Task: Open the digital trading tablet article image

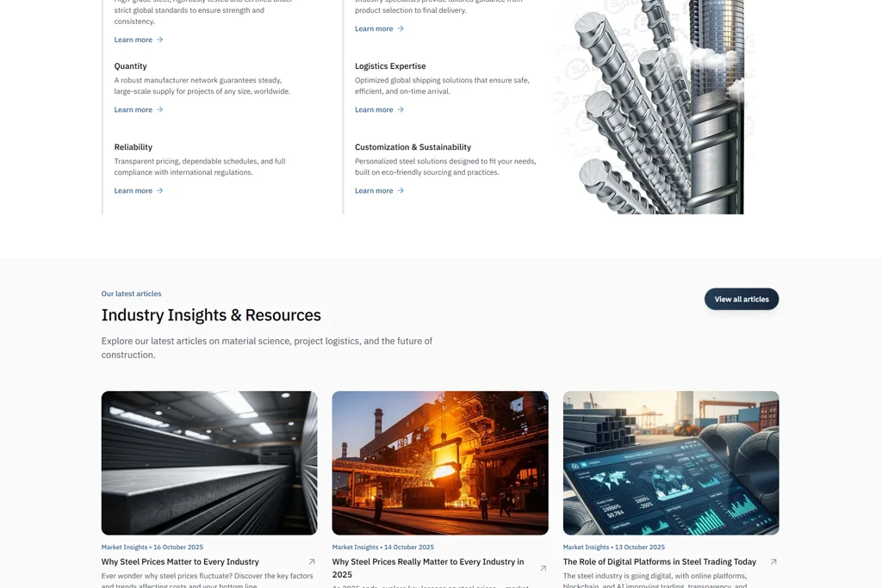Action: tap(671, 462)
